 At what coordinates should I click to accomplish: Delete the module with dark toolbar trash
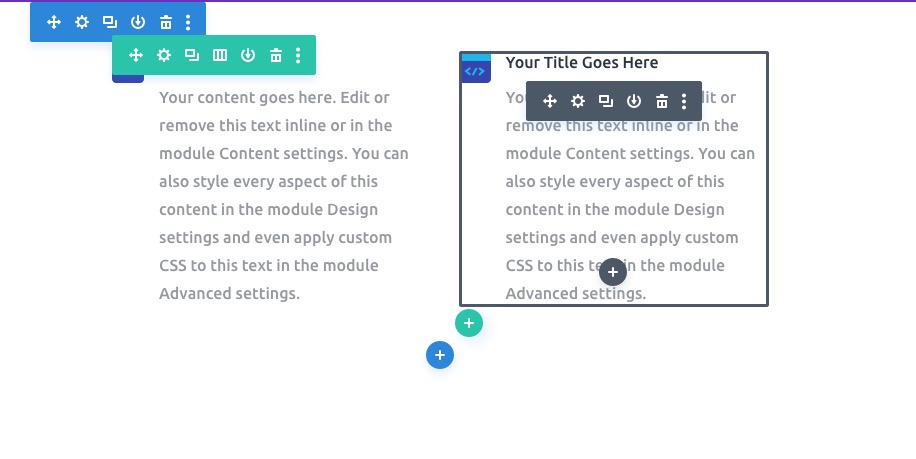(x=662, y=101)
